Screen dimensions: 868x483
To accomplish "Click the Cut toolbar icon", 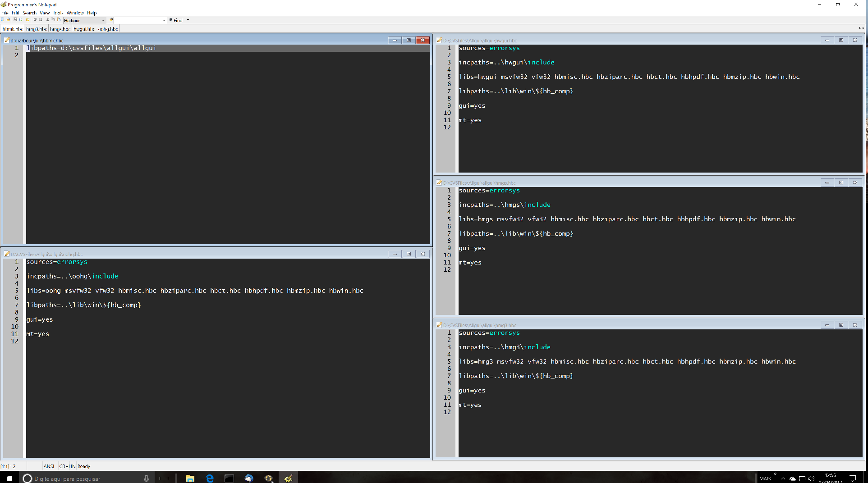I will [47, 20].
